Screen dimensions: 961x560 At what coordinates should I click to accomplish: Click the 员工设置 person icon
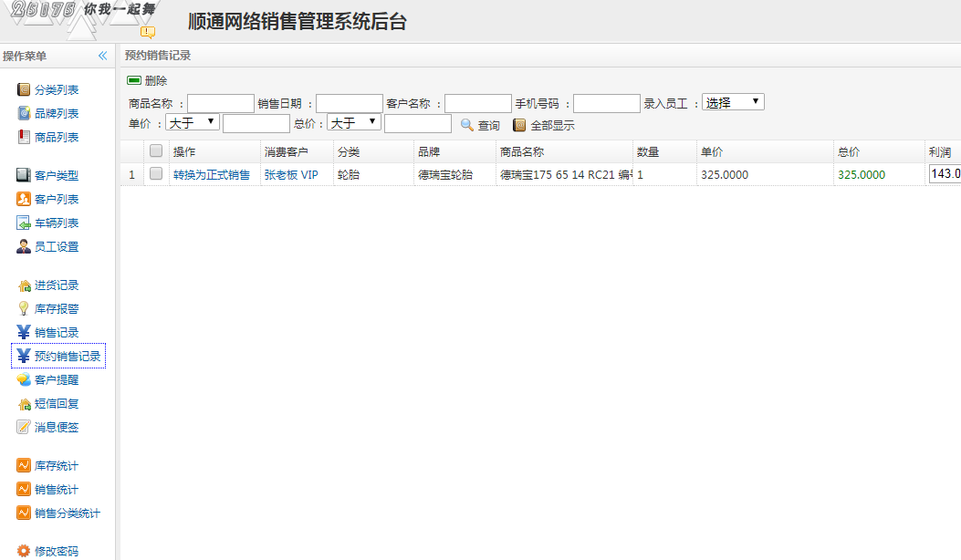(x=24, y=246)
